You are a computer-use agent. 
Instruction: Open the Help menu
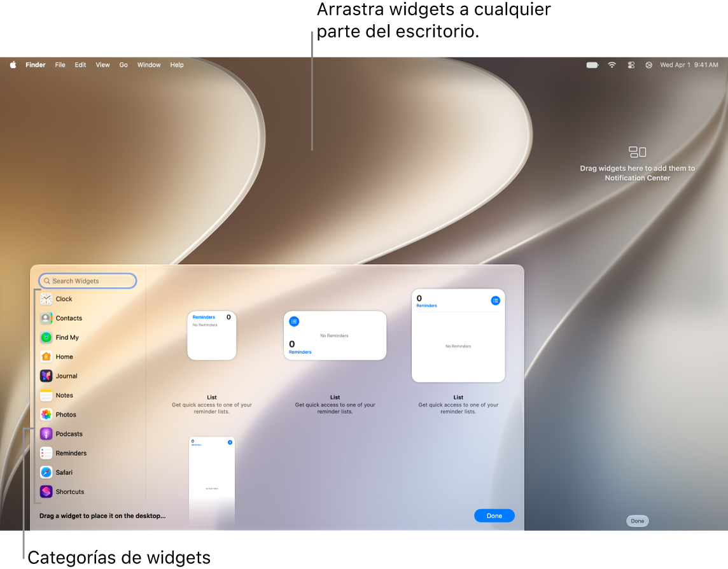[x=177, y=65]
